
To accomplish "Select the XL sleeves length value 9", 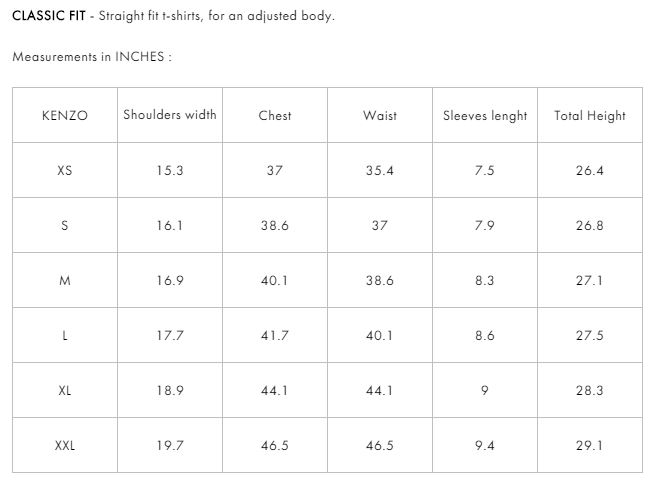I will coord(485,391).
